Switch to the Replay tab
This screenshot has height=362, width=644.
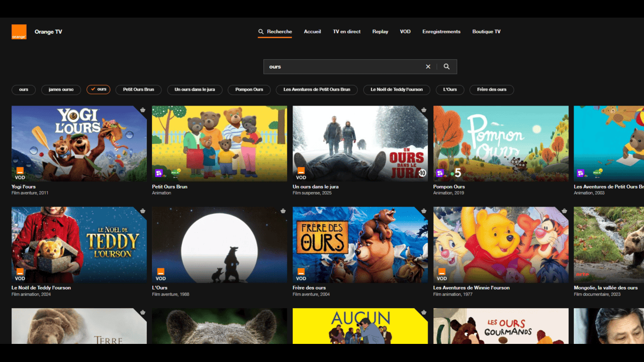click(x=380, y=32)
